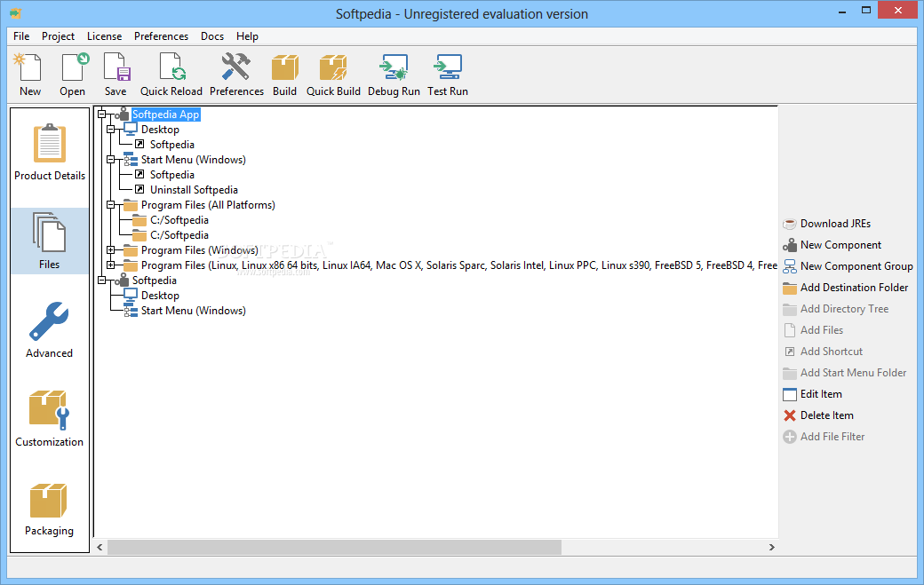Screen dimensions: 924x585
Task: Click Download JREs
Action: (x=827, y=224)
